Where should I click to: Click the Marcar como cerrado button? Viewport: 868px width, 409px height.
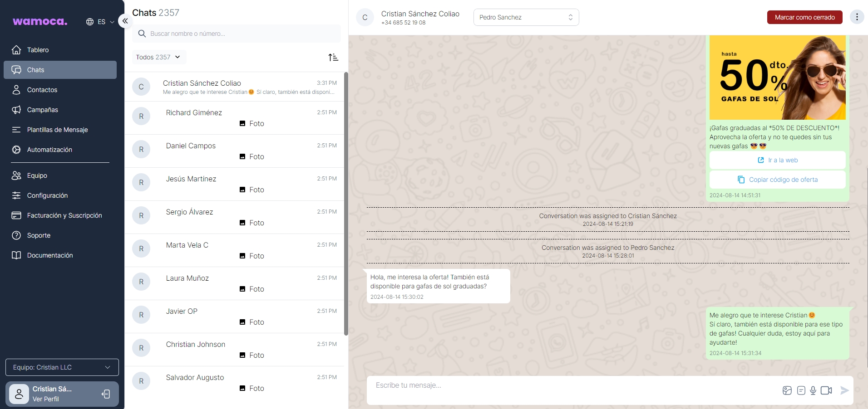[x=804, y=17]
